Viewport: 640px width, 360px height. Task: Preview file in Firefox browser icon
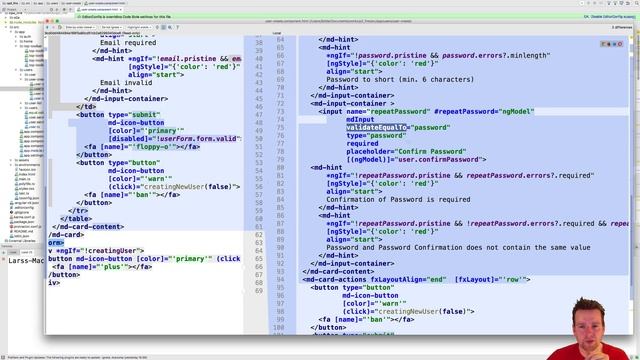609,44
